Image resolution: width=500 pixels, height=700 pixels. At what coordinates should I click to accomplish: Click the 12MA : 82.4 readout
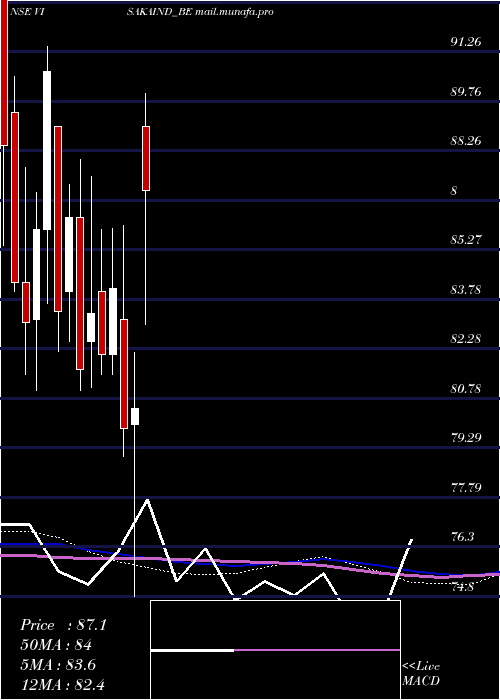(x=62, y=684)
